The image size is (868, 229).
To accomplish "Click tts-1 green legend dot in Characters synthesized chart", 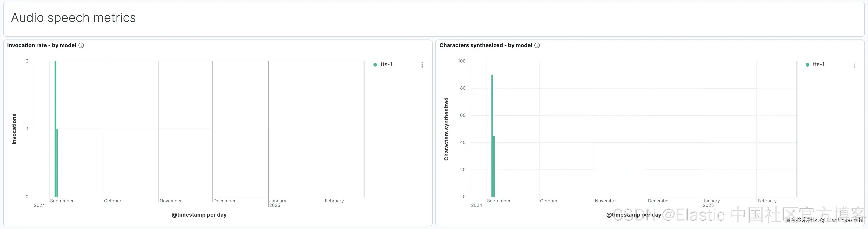I will [807, 65].
